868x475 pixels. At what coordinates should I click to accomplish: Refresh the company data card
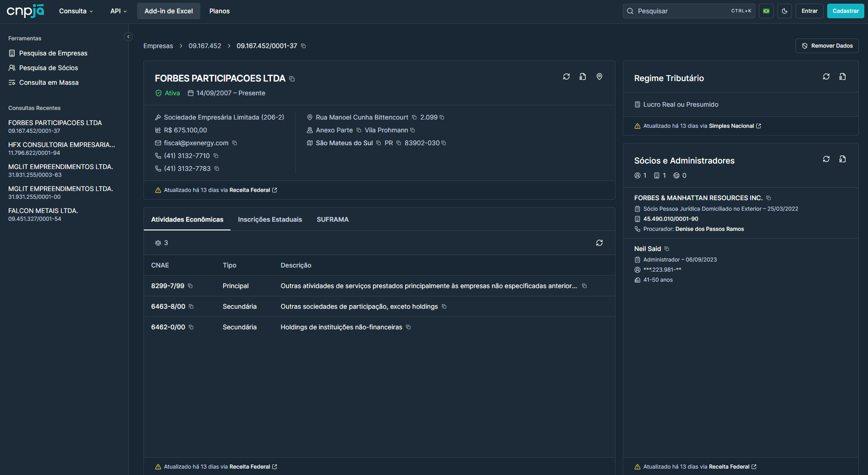click(566, 76)
